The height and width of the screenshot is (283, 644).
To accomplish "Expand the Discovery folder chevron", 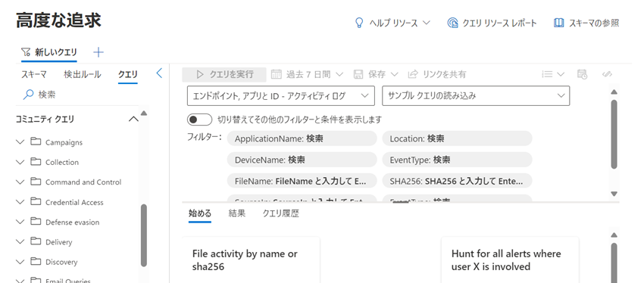I will pos(20,262).
